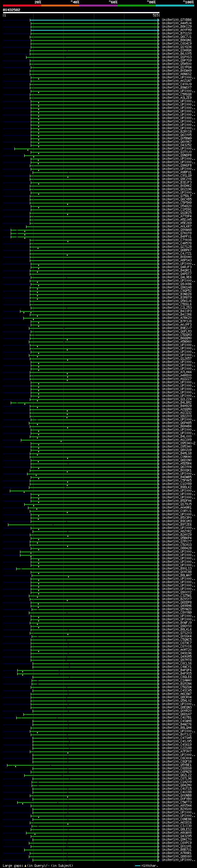Screen dimensions: 197x868
Task: Select label UniRef100_Q5A500
Action: coord(177,64)
